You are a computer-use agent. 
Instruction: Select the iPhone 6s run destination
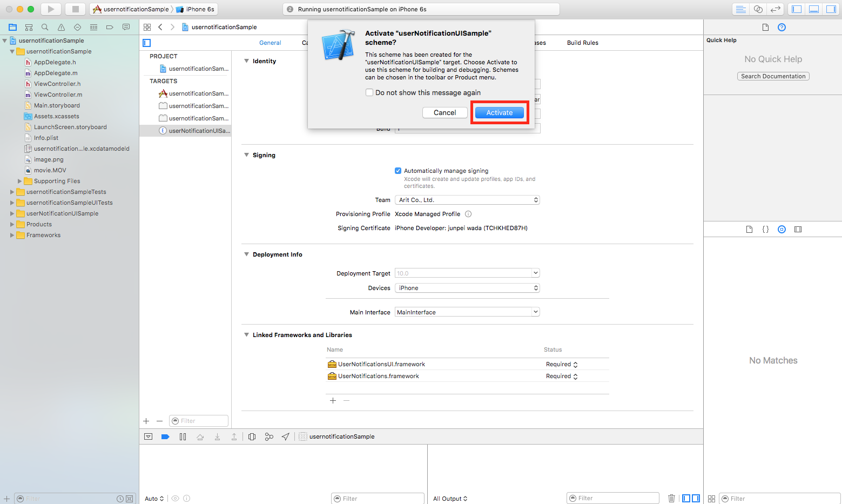tap(196, 9)
